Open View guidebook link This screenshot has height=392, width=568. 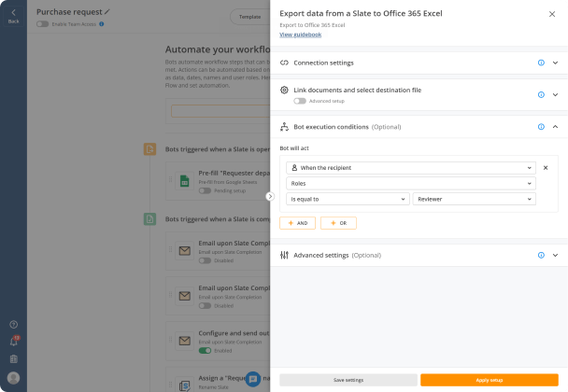(x=300, y=35)
